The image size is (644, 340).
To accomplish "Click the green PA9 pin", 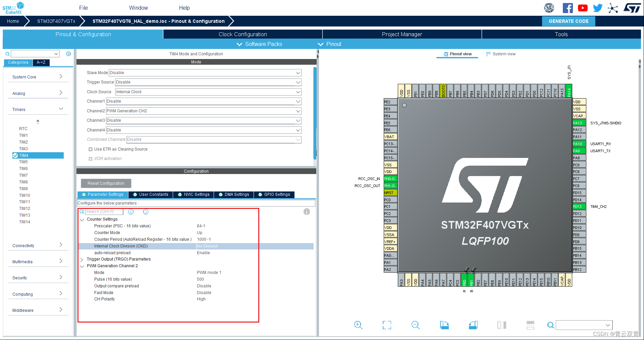I will click(579, 151).
